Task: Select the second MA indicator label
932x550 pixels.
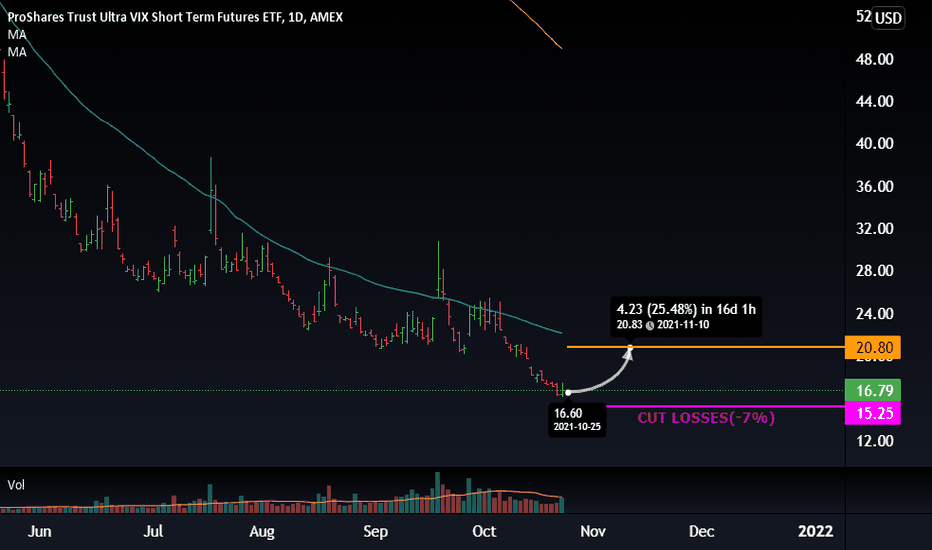Action: click(17, 52)
